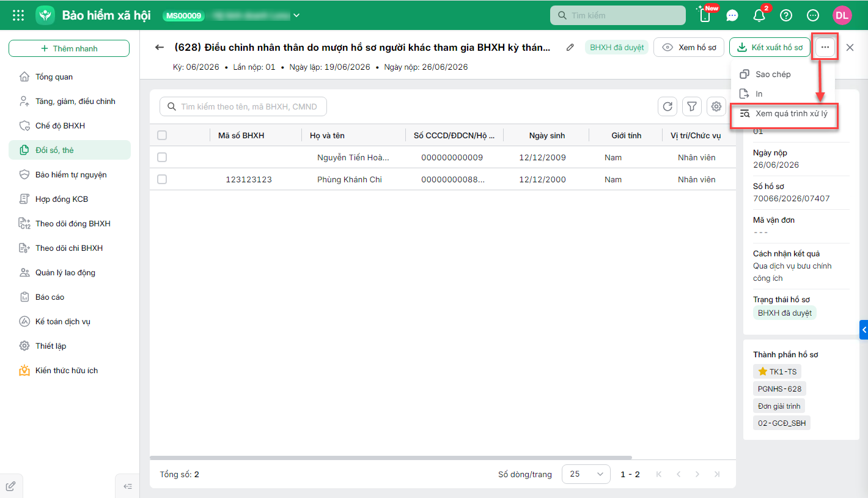Click the horizontal table scrollbar

[391, 457]
